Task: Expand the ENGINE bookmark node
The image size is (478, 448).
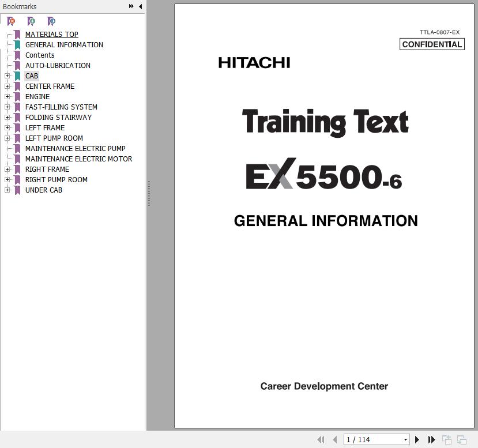Action: click(7, 97)
